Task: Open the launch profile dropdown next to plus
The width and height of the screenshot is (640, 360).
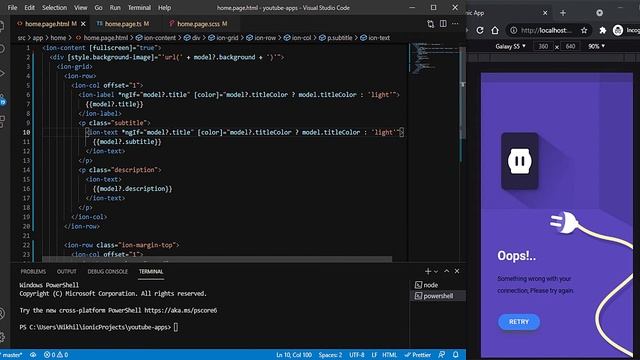Action: tap(436, 271)
